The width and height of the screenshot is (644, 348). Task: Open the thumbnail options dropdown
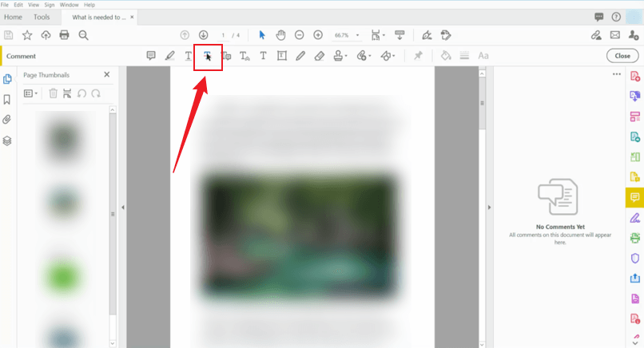31,93
